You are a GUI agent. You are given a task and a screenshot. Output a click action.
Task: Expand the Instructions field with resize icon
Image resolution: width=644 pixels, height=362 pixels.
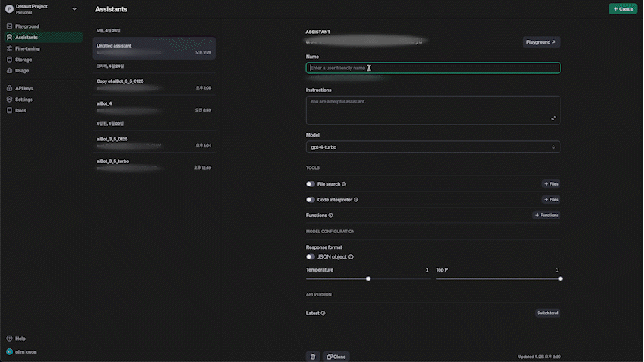click(x=554, y=118)
